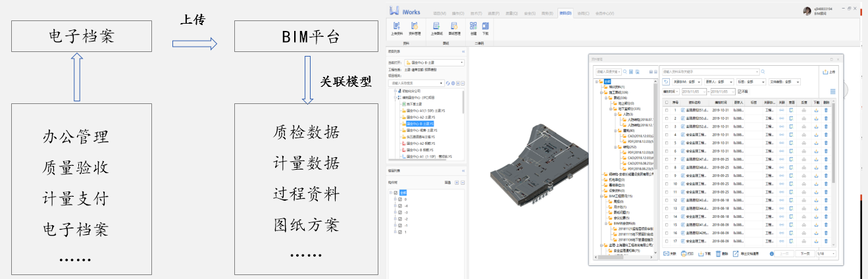Select 安全监理通知单(75) folder
Viewport: 868px width, 279px height.
[624, 251]
